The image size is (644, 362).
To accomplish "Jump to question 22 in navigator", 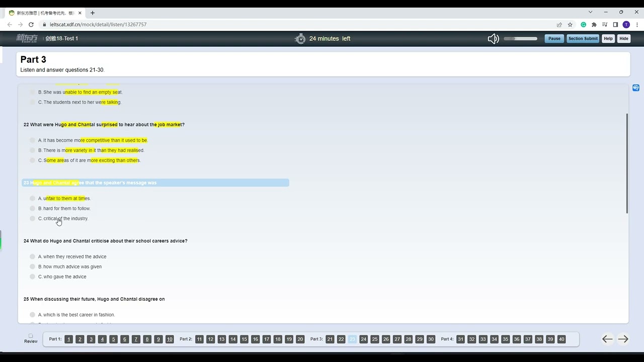I will click(341, 339).
